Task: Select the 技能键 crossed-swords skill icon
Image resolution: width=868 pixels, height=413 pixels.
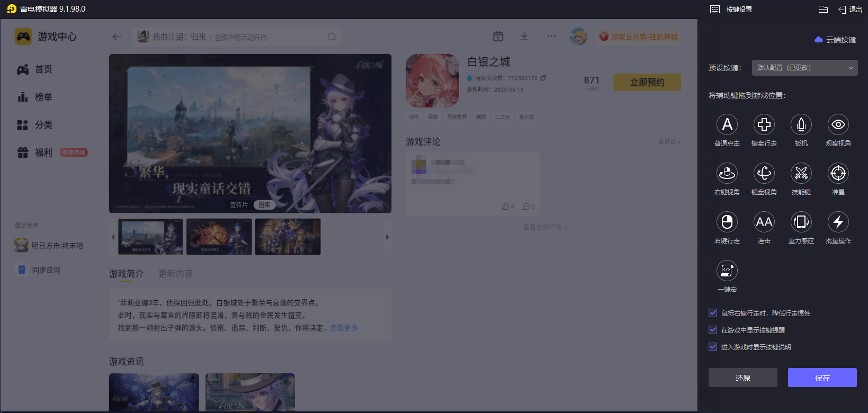Action: click(x=801, y=173)
